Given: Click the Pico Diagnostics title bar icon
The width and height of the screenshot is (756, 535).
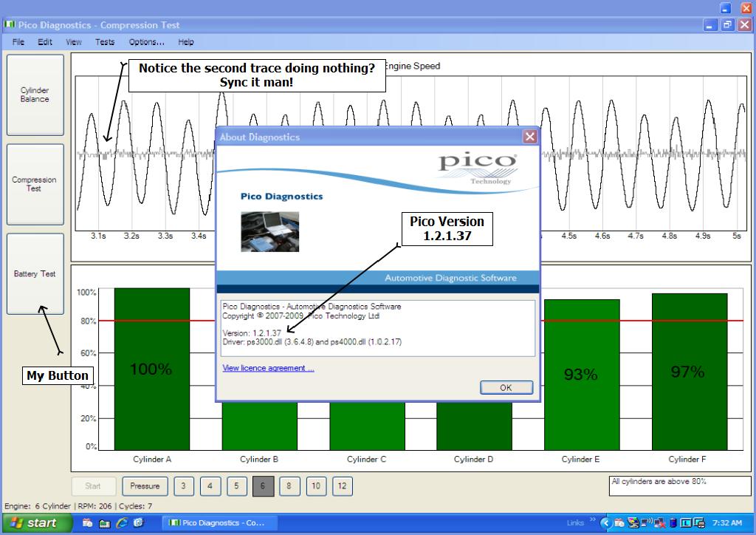Looking at the screenshot, I should 10,24.
